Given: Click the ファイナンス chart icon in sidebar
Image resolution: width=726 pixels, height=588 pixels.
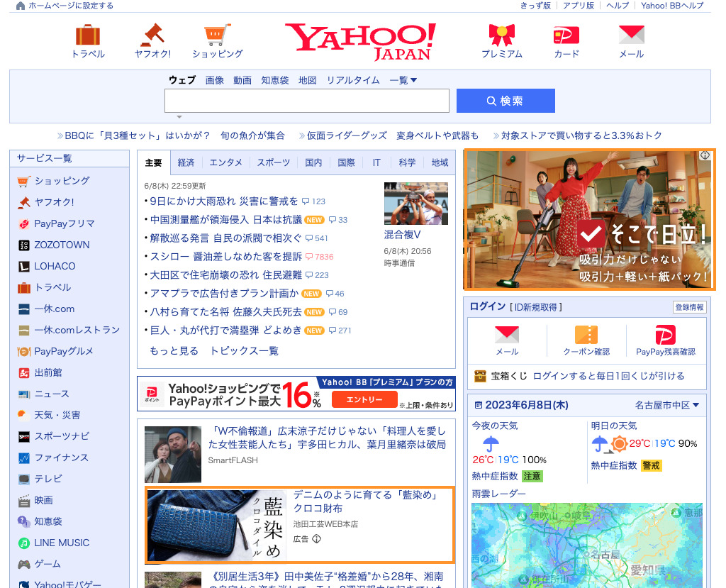Looking at the screenshot, I should click(23, 457).
